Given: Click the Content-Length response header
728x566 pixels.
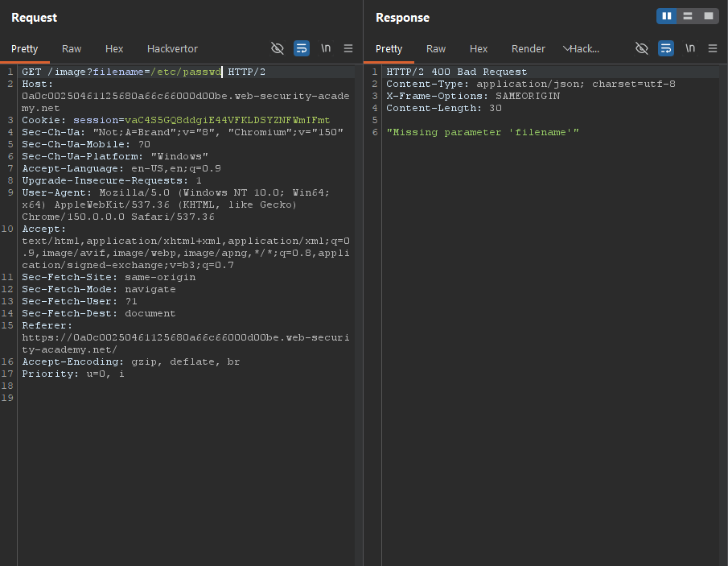Looking at the screenshot, I should [444, 108].
